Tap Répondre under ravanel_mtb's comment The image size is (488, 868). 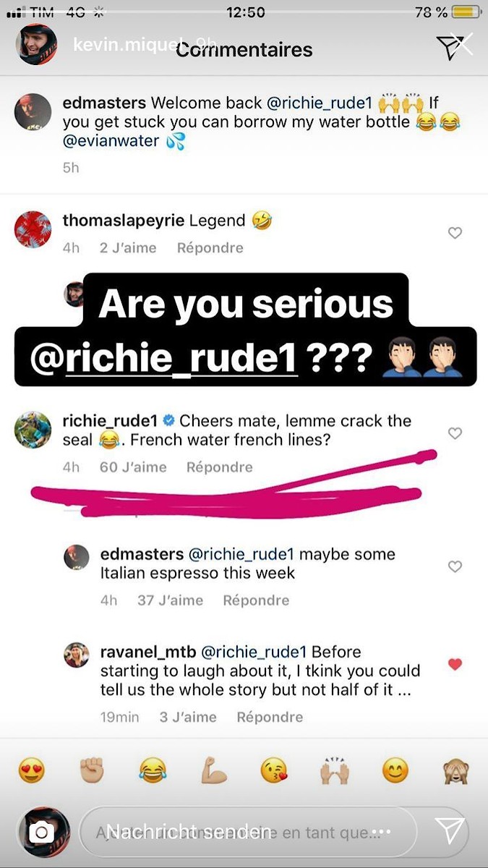tap(270, 717)
